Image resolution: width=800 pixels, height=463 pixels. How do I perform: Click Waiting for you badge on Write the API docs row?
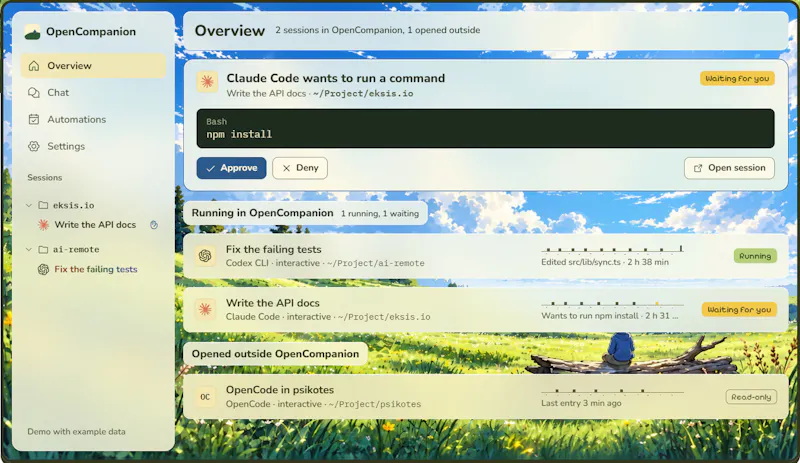pos(739,309)
